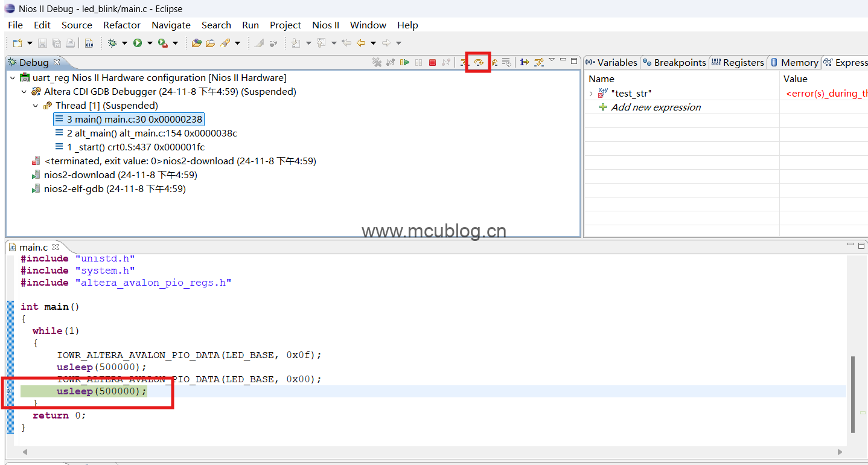This screenshot has height=465, width=868.
Task: Click the Step Over icon
Action: coord(479,62)
